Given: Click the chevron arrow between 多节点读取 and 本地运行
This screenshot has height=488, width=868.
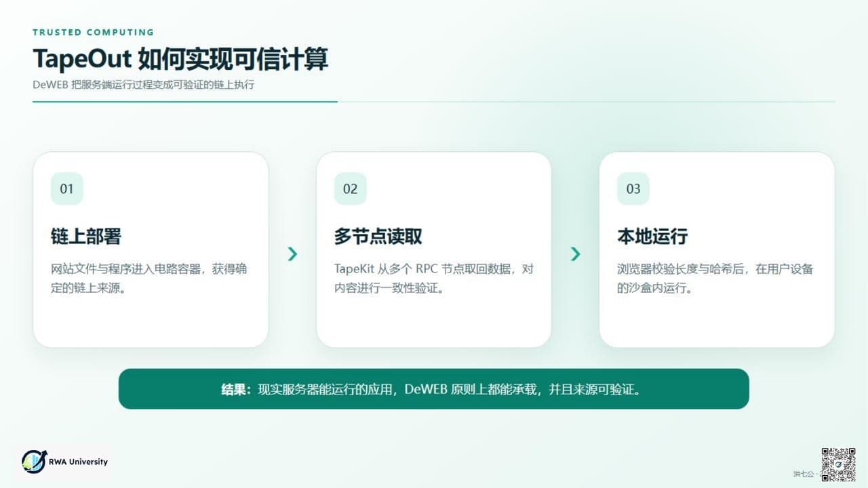Looking at the screenshot, I should point(576,253).
